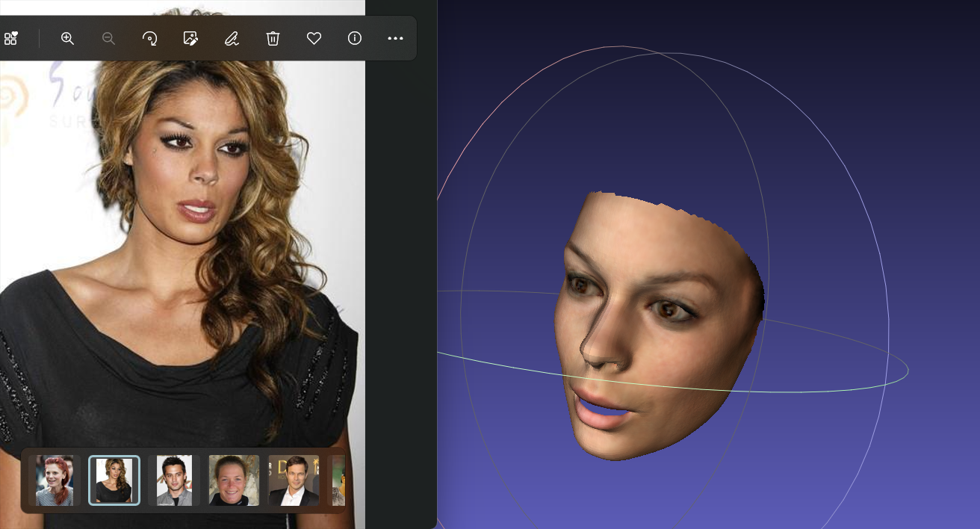Open the three-dot more options menu
Viewport: 980px width, 529px height.
point(395,38)
